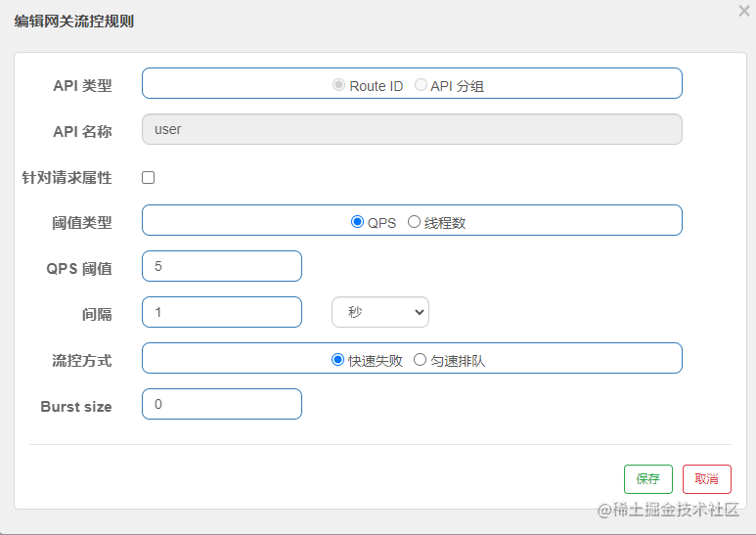Click the 针对请求属性 label
This screenshot has height=535, width=756.
(x=67, y=177)
